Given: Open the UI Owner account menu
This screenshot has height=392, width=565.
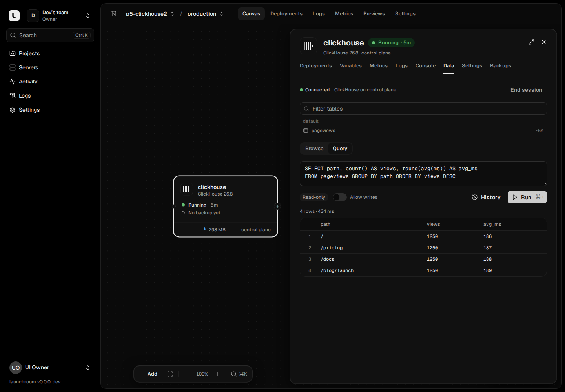Looking at the screenshot, I should click(x=50, y=368).
